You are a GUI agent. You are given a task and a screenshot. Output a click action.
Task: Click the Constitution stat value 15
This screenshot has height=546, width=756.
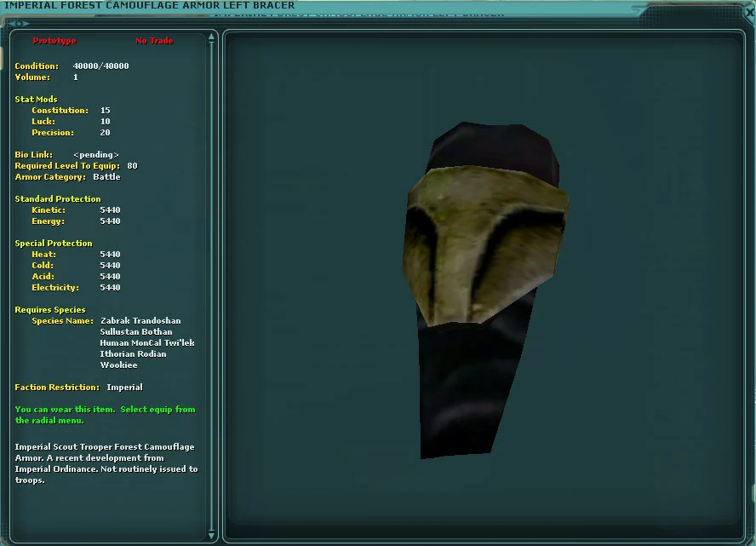105,111
